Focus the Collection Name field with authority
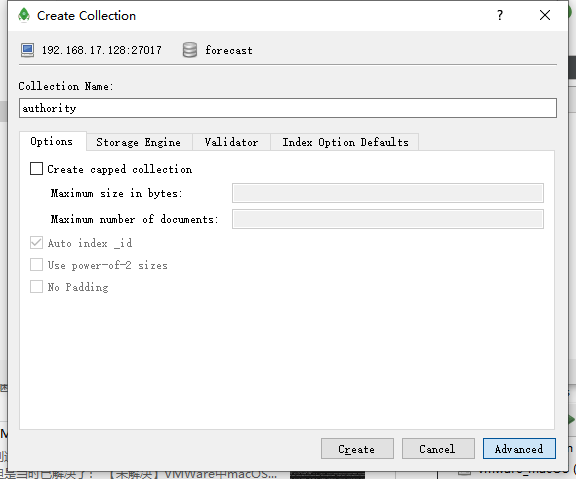Screen dimensions: 576x479 288,108
